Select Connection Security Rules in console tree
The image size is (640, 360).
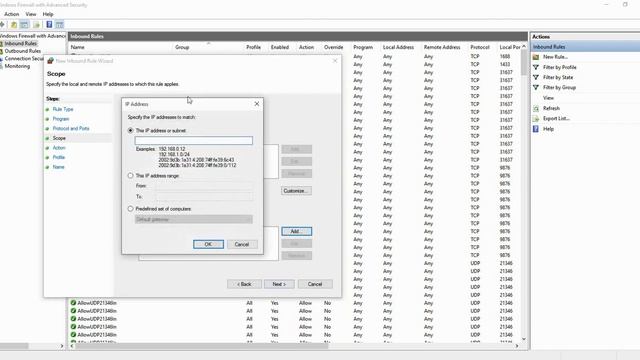(x=24, y=59)
